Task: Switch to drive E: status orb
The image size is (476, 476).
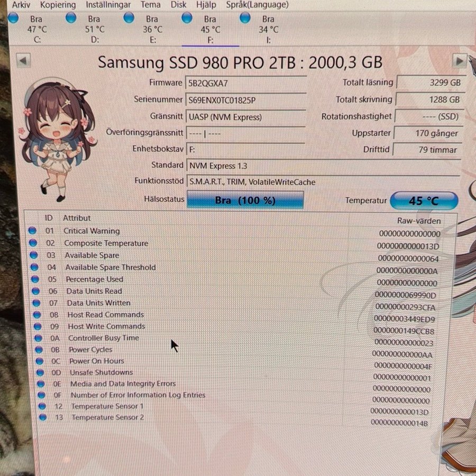Action: point(129,19)
